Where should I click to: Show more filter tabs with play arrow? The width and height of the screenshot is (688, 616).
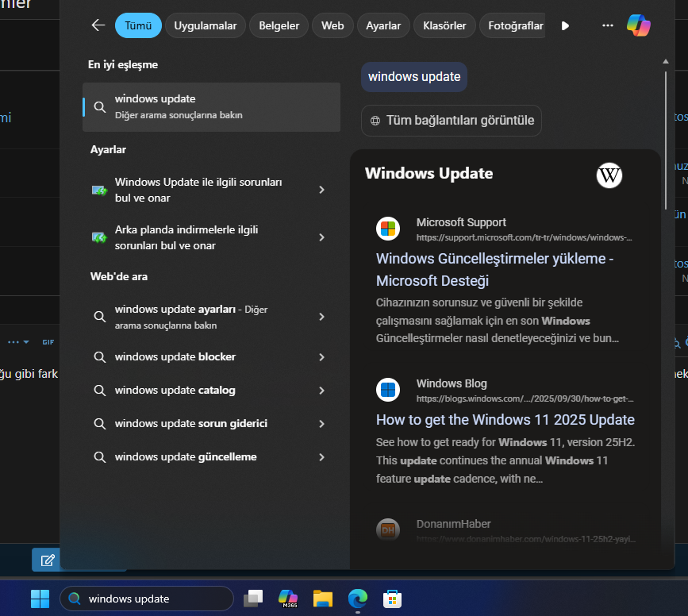coord(565,26)
